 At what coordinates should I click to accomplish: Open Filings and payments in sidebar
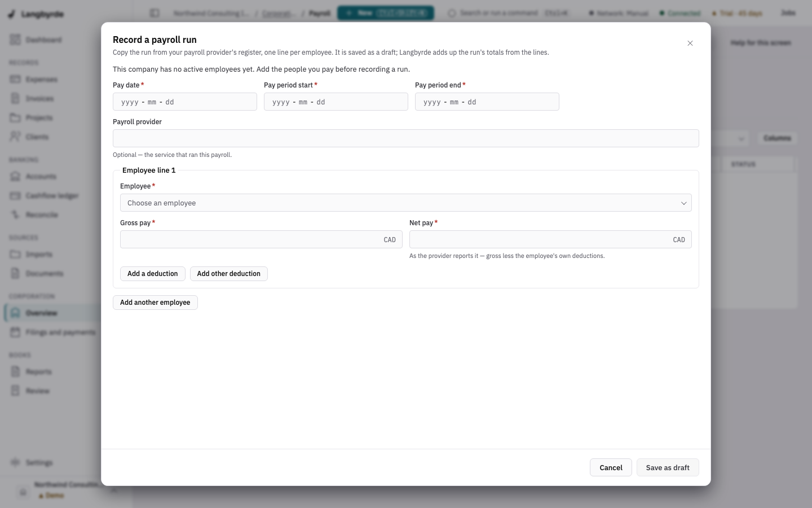[52, 332]
